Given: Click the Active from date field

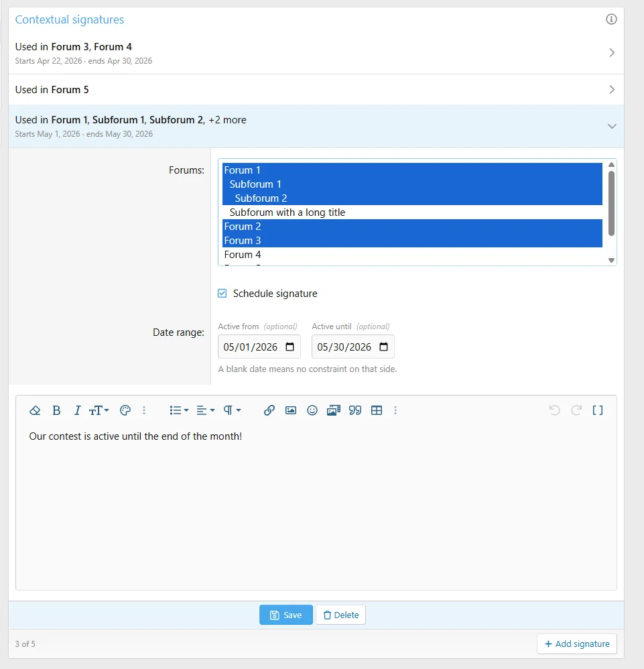Looking at the screenshot, I should pyautogui.click(x=259, y=347).
